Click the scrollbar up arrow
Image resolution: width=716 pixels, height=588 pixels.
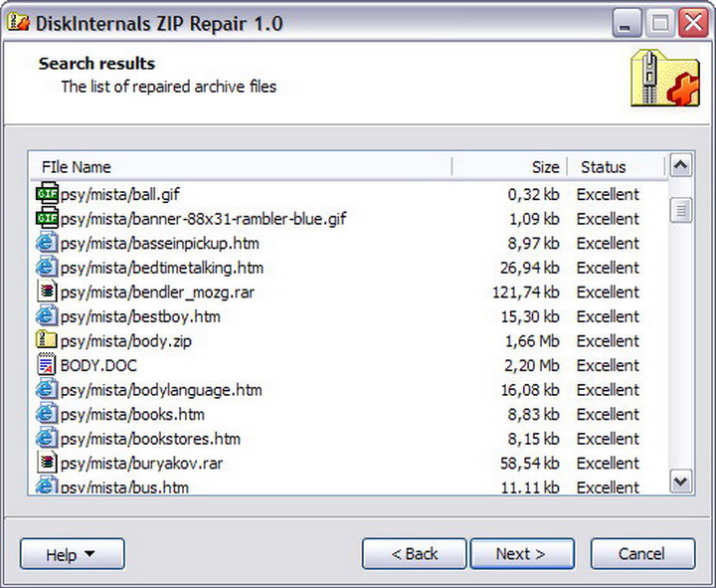[681, 165]
